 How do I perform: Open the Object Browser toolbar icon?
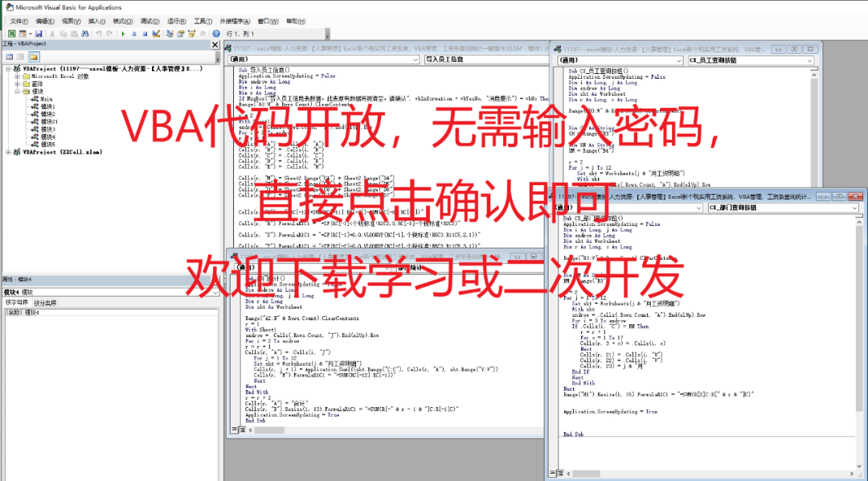pyautogui.click(x=191, y=34)
